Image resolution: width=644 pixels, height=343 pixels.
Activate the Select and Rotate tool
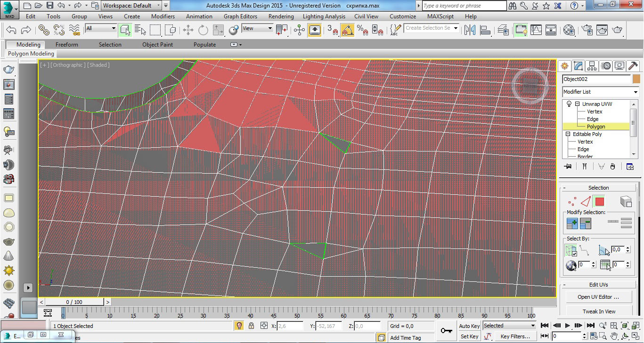(203, 30)
